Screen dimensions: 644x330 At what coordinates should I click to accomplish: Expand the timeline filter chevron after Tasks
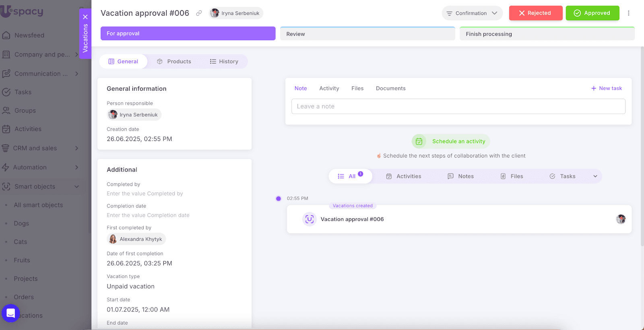tap(595, 176)
